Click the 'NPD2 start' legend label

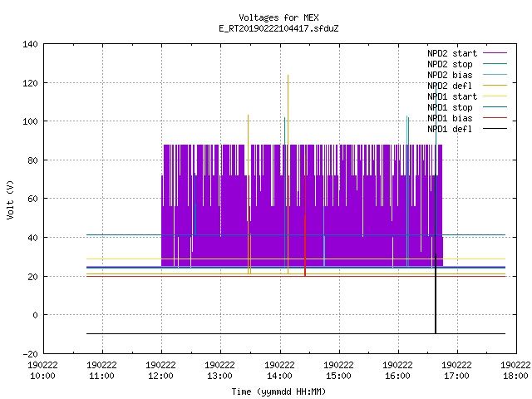coord(452,53)
